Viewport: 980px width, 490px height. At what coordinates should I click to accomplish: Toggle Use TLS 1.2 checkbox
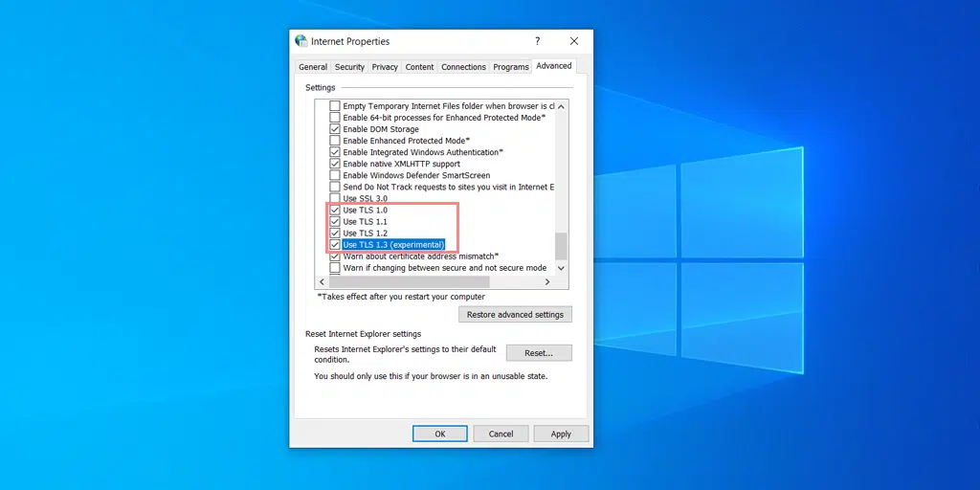tap(335, 234)
